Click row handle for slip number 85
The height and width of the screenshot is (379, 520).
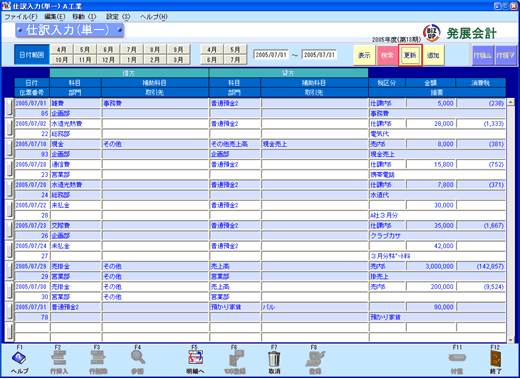coord(9,108)
